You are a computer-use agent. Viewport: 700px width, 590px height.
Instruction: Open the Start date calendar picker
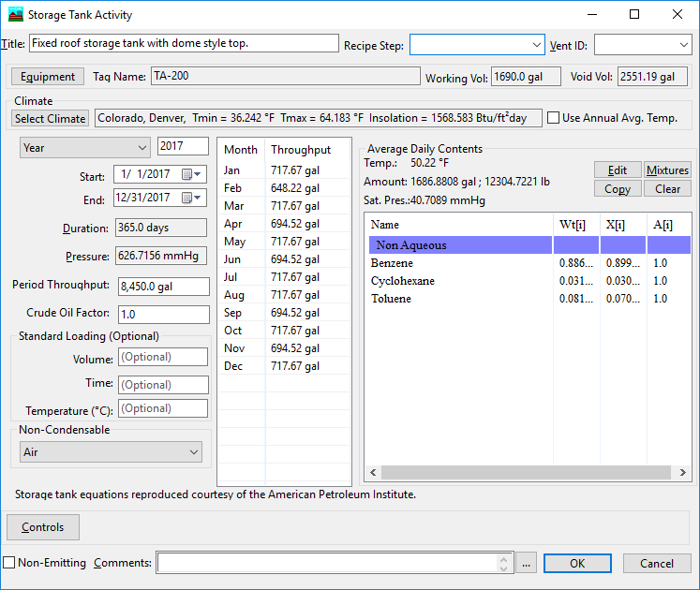tap(191, 174)
